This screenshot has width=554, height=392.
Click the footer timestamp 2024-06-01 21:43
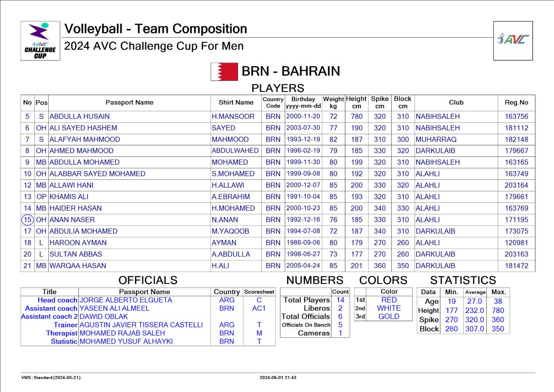pos(278,378)
